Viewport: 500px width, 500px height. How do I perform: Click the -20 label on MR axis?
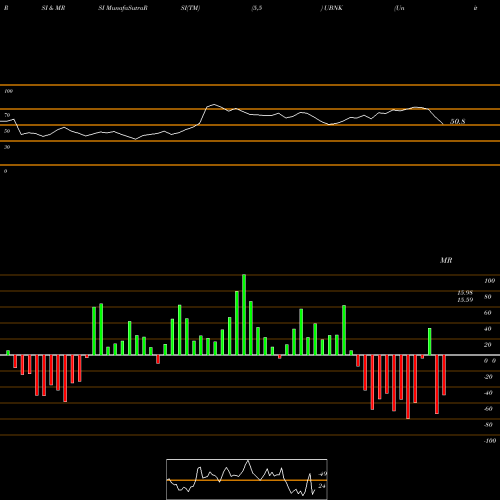click(x=488, y=377)
